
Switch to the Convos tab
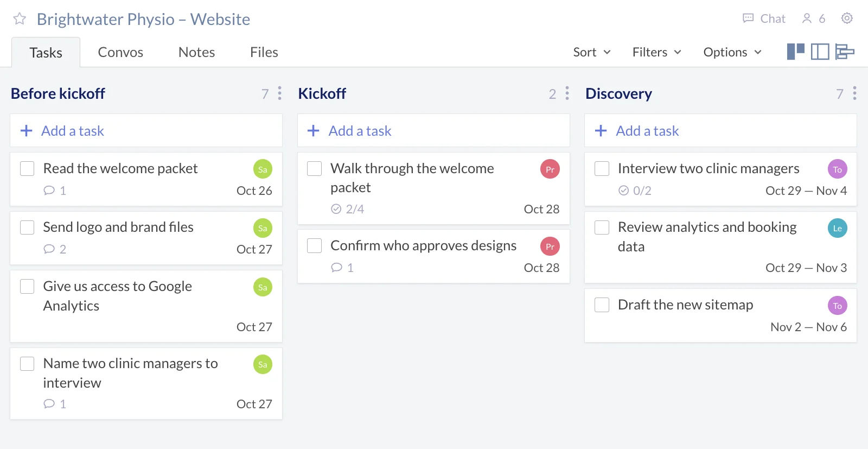click(x=120, y=52)
